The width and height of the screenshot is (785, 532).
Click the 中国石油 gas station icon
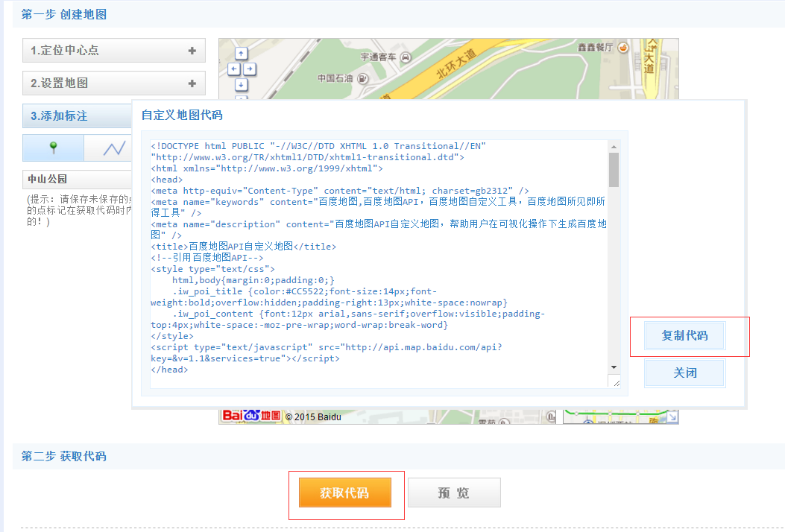point(363,78)
